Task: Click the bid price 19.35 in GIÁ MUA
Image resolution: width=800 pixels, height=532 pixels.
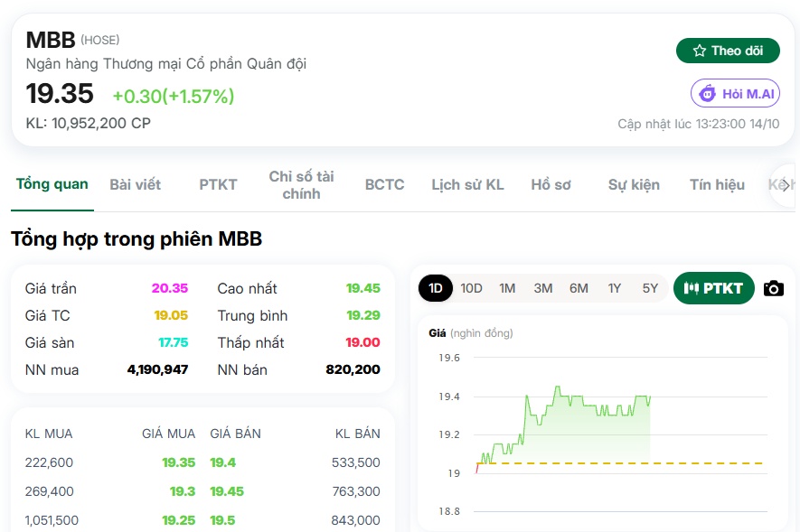Action: click(x=179, y=462)
